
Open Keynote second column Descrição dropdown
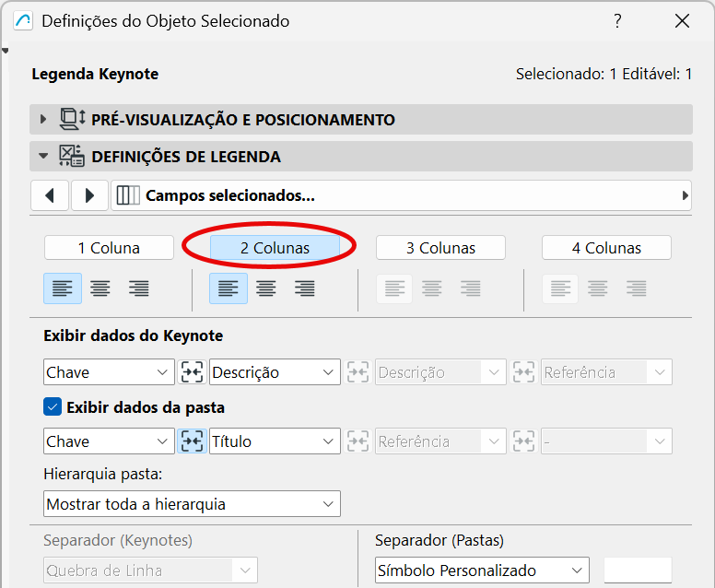[275, 372]
